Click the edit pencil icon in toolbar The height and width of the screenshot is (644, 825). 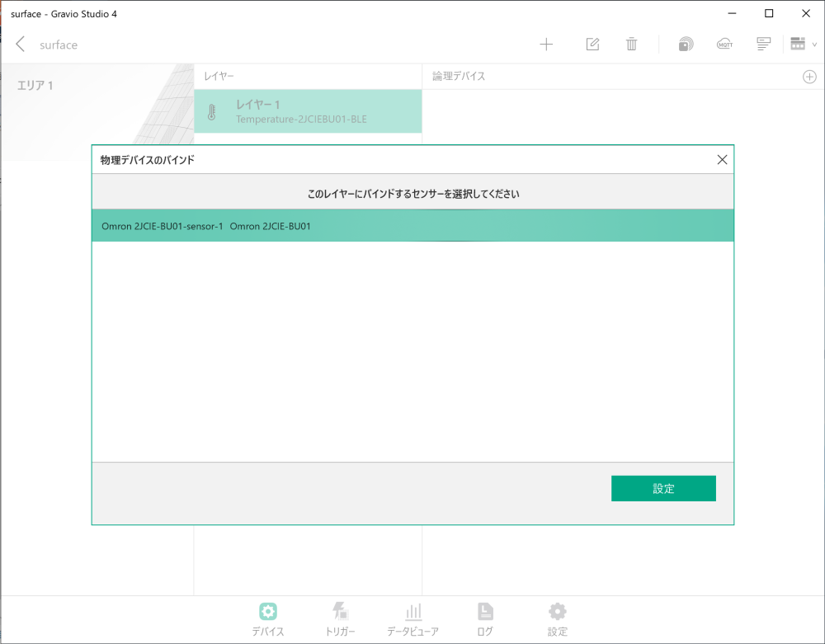(592, 45)
